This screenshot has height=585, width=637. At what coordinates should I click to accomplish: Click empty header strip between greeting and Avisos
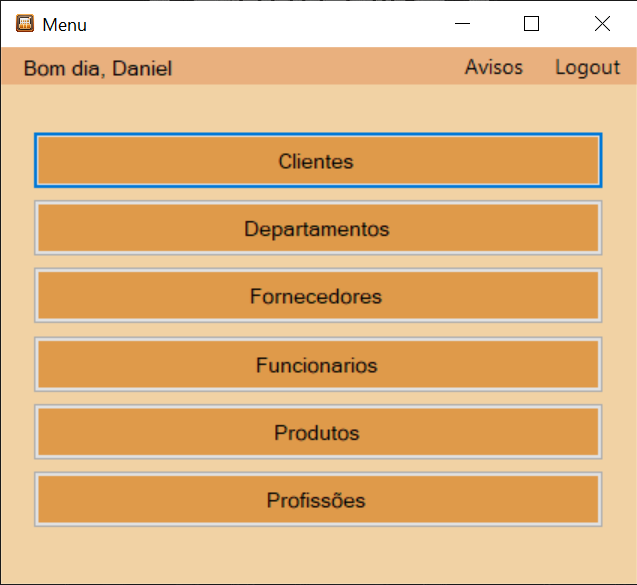[x=317, y=66]
